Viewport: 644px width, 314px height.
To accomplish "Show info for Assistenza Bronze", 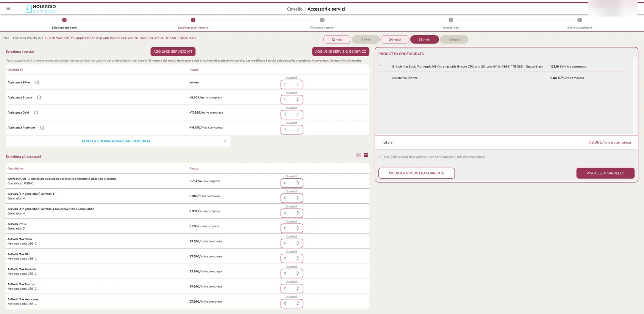I will click(39, 98).
